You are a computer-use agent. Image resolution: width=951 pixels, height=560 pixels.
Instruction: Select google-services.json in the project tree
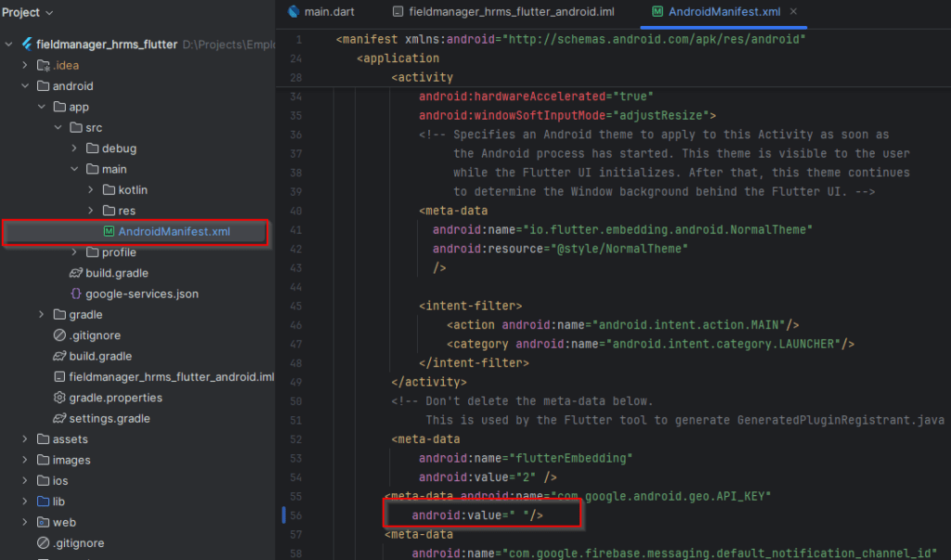[142, 293]
